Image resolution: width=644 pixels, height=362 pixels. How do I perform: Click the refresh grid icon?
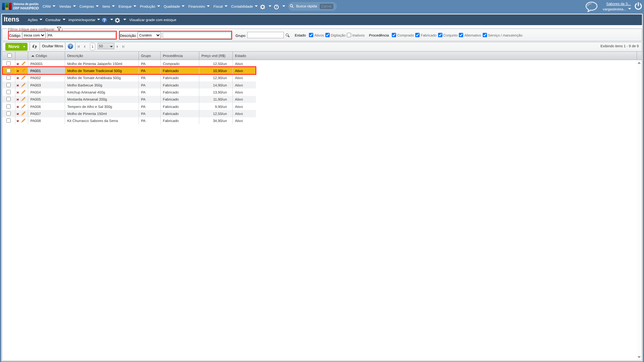click(35, 47)
